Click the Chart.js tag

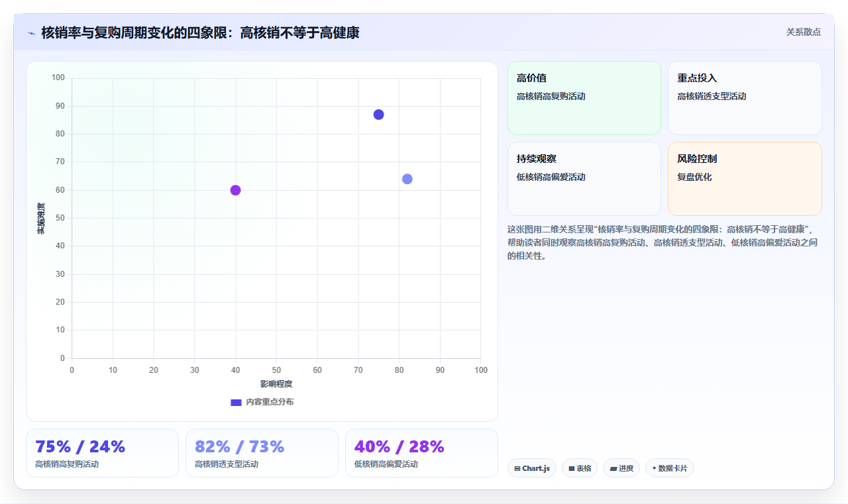pyautogui.click(x=532, y=468)
